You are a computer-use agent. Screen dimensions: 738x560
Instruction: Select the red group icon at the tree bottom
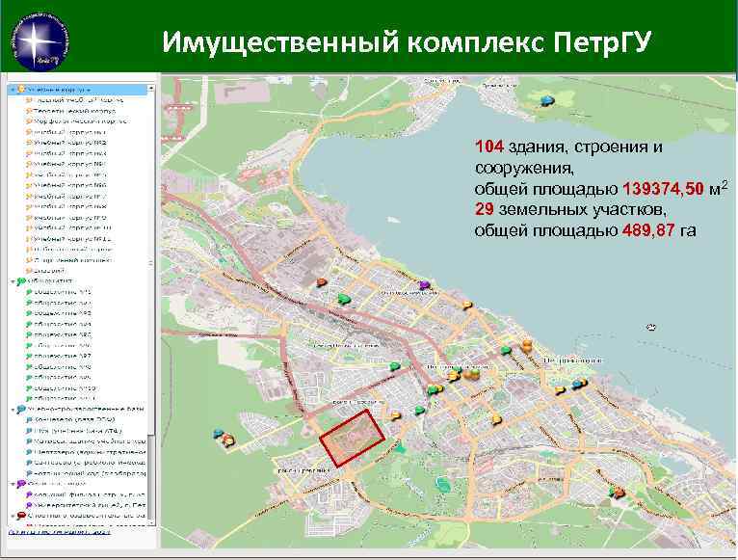21,516
